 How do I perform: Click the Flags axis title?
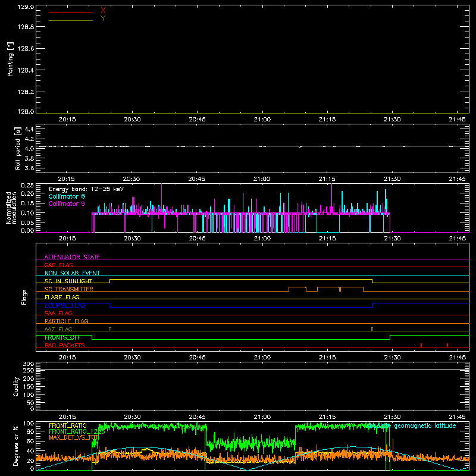click(x=24, y=297)
